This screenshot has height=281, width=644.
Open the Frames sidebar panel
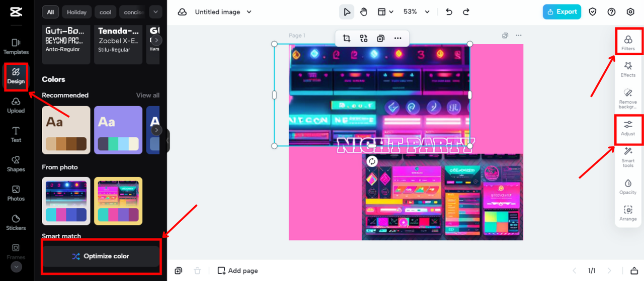pos(16,251)
